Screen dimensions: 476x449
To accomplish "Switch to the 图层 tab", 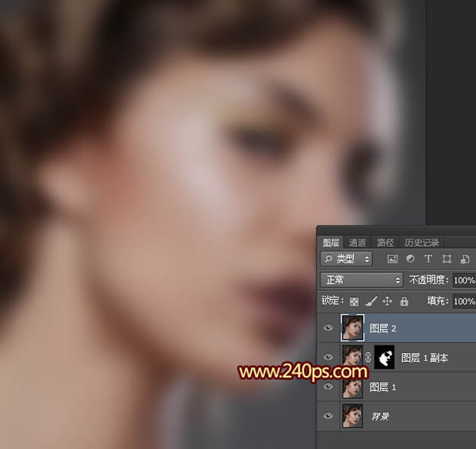I will point(331,242).
